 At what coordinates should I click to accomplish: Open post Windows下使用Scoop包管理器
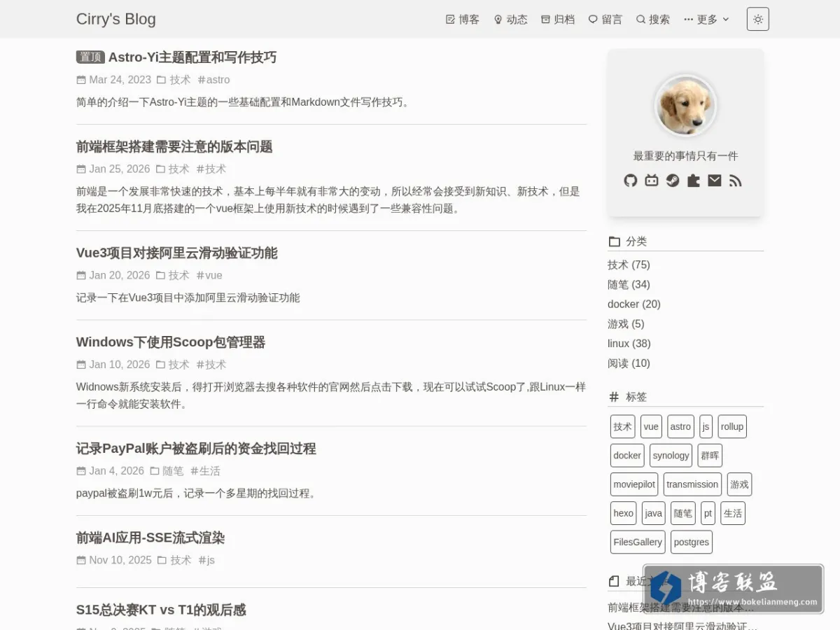(x=171, y=342)
